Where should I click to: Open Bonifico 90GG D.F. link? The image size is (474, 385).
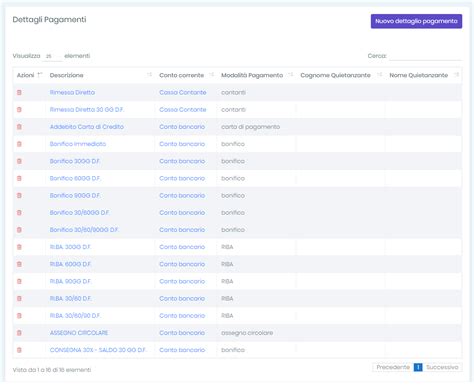[x=75, y=195]
